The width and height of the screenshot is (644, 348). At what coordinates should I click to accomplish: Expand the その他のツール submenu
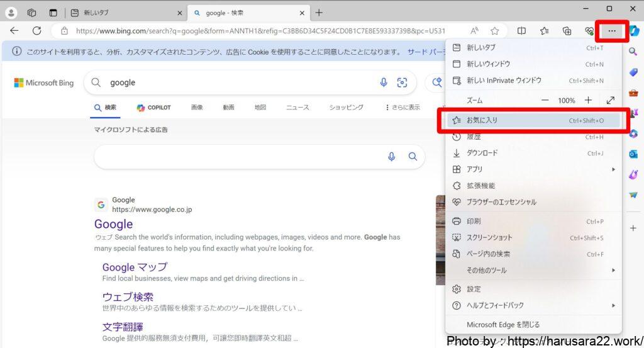(532, 270)
